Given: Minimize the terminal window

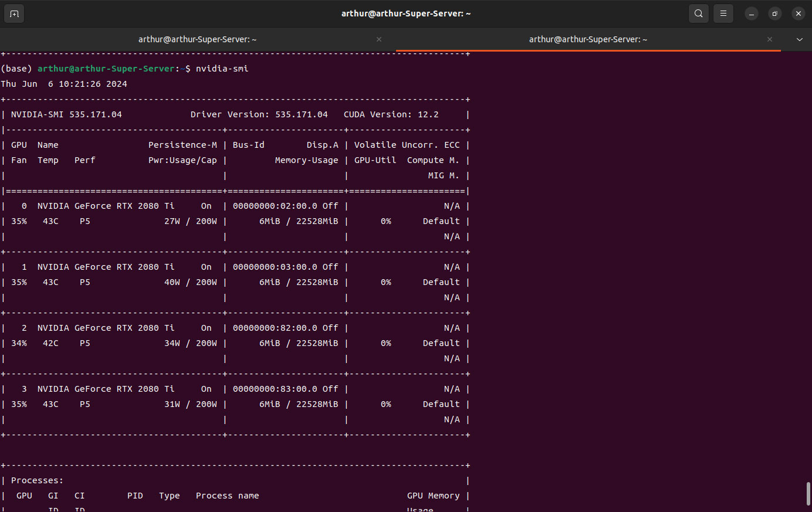Looking at the screenshot, I should pyautogui.click(x=752, y=13).
